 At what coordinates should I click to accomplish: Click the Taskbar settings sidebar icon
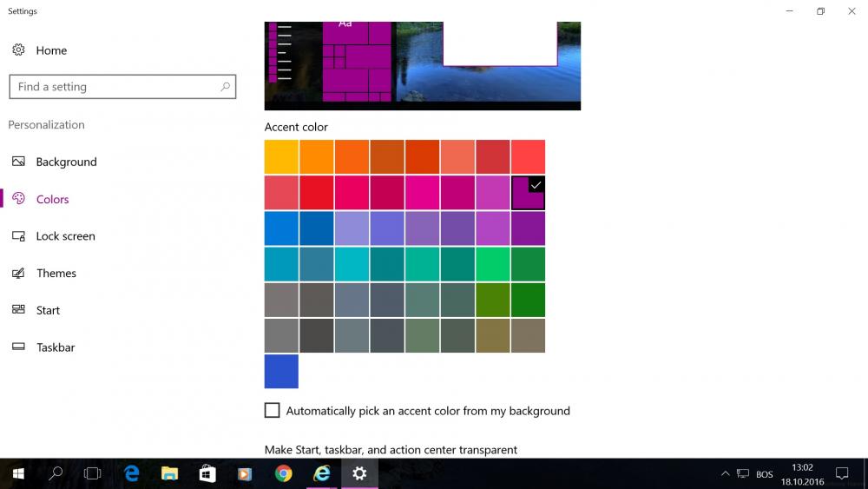pos(18,347)
